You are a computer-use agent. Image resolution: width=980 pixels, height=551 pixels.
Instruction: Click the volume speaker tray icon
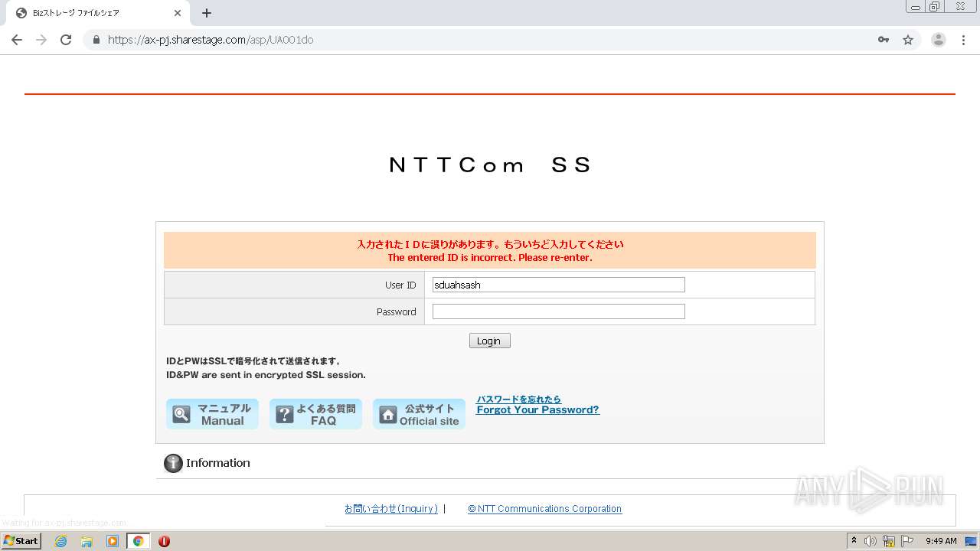point(871,541)
